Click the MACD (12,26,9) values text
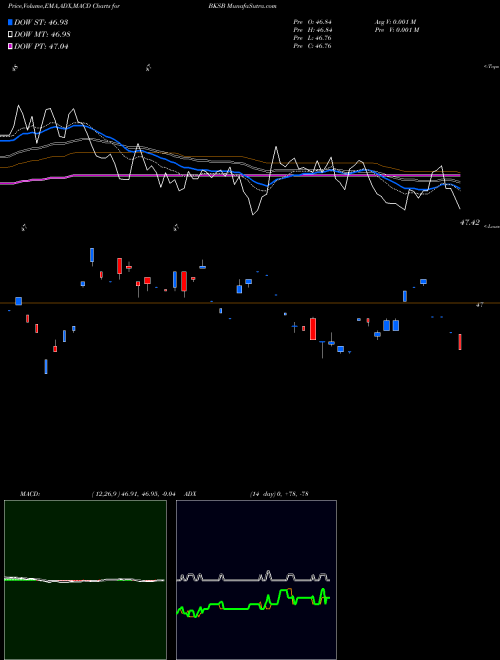 [x=133, y=494]
